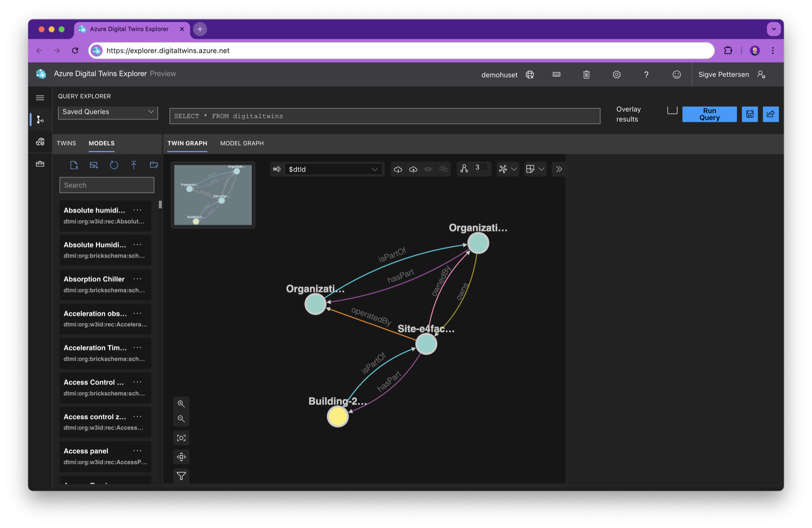Click the import graph cloud-download icon
Image resolution: width=812 pixels, height=528 pixels.
[x=398, y=169]
